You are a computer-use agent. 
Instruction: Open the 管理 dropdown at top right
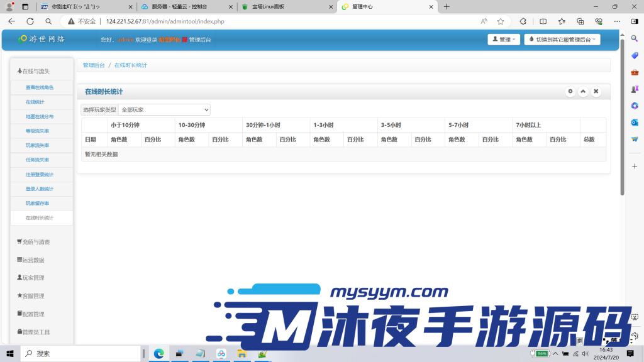click(503, 39)
